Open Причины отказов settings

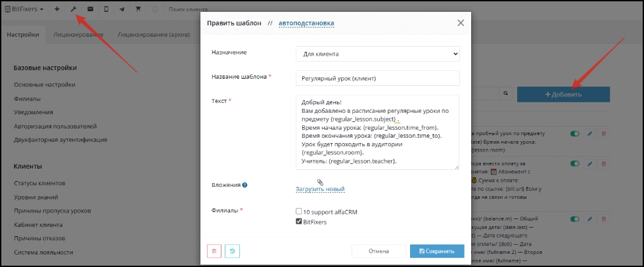39,238
